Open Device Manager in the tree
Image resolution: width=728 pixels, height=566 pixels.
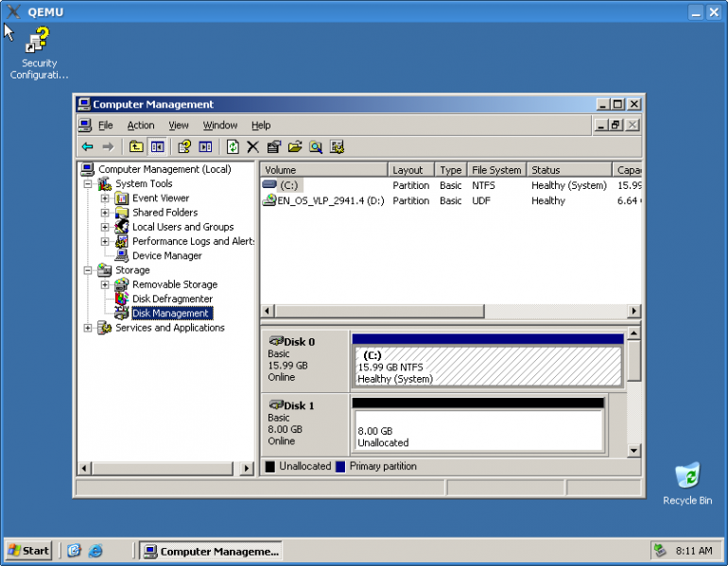coord(166,256)
